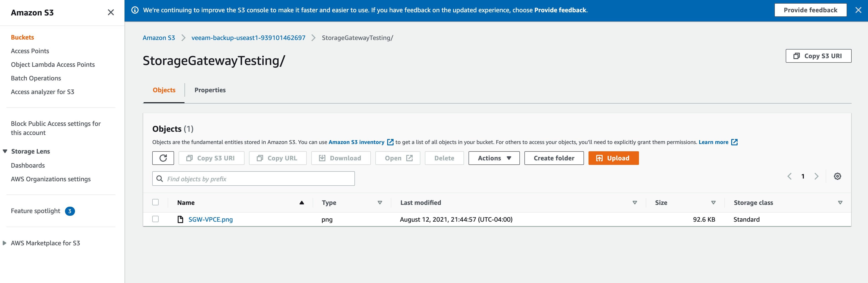Screen dimensions: 868x283
Task: Focus the Find objects by prefix field
Action: pyautogui.click(x=253, y=179)
